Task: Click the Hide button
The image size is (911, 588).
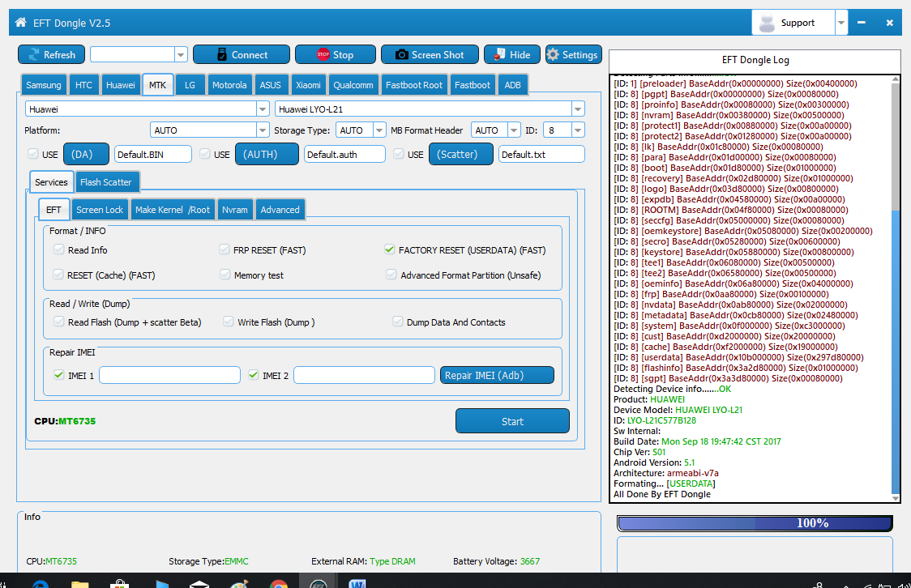Action: tap(512, 54)
